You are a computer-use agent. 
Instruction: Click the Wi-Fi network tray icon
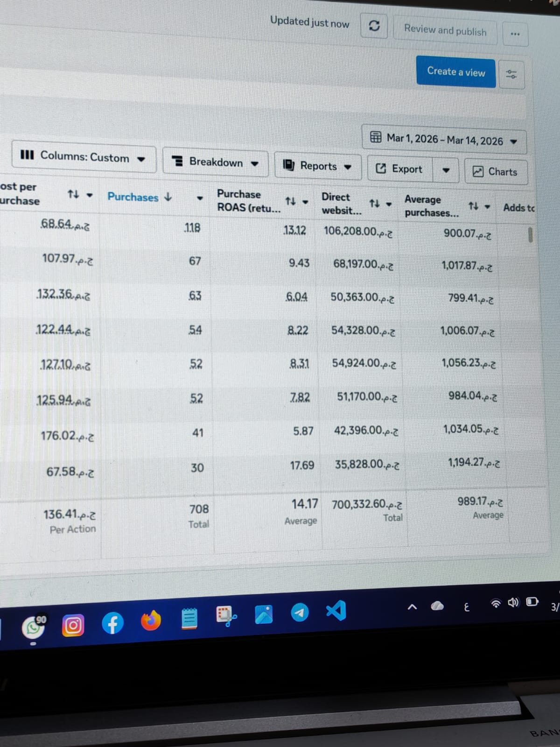tap(496, 604)
